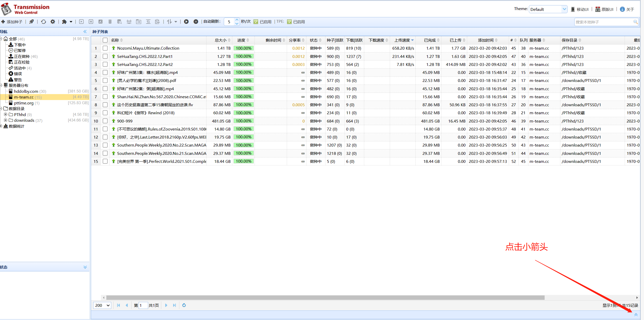Click the pagination refresh icon
Screen dimensions: 644x320
[x=184, y=305]
